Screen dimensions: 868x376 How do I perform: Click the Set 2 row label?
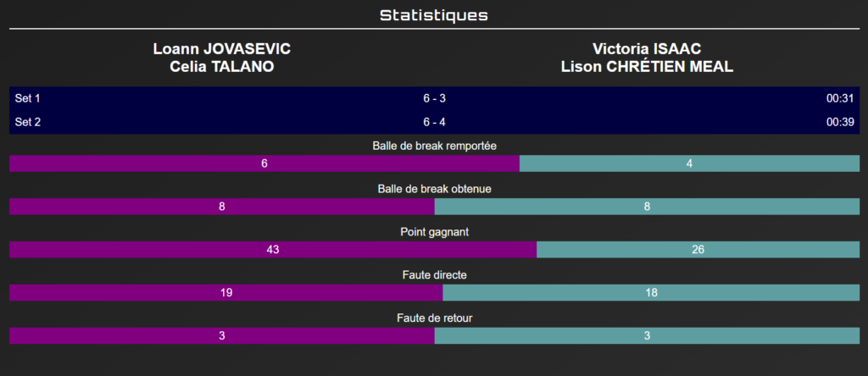pos(28,122)
